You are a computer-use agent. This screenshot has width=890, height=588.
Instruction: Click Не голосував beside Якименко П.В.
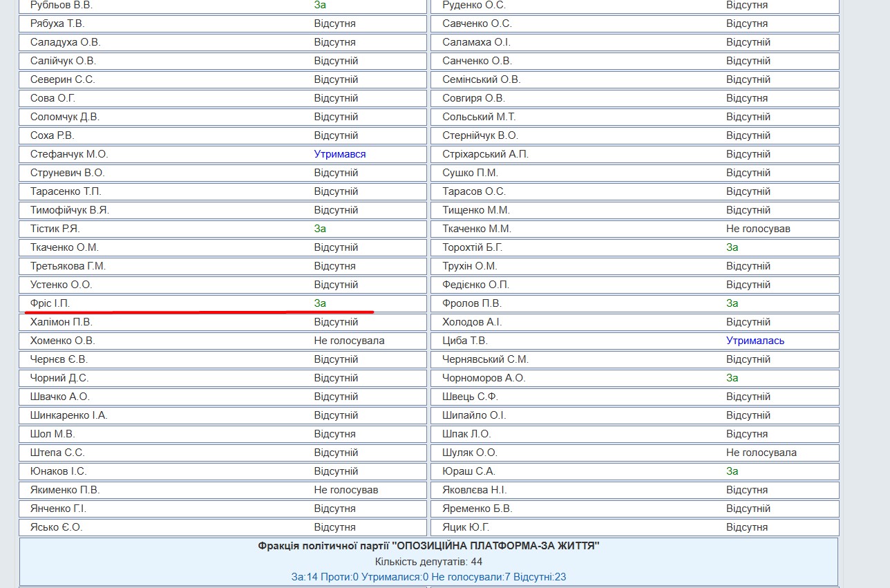coord(346,490)
